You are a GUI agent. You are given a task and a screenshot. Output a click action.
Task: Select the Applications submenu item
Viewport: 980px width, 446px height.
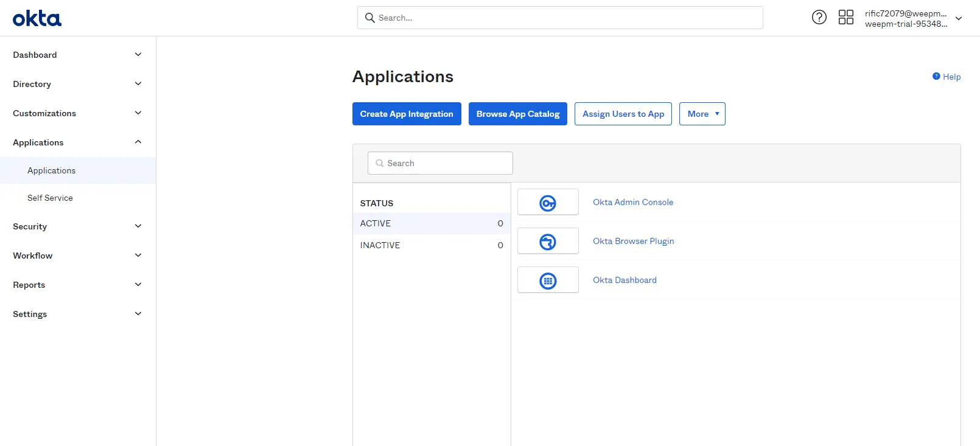point(52,170)
